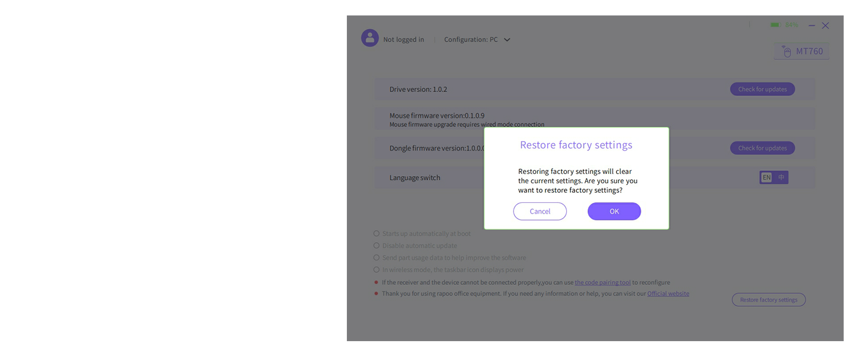The width and height of the screenshot is (868, 356).
Task: Confirm restore by clicking OK
Action: (614, 211)
